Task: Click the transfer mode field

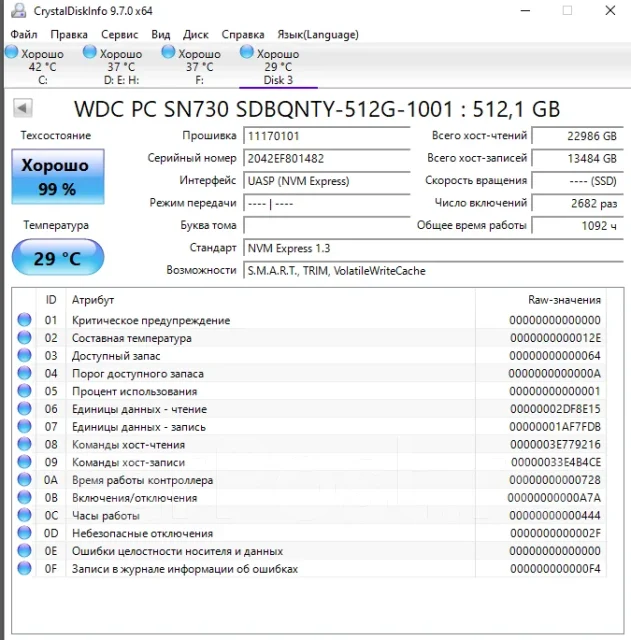Action: click(327, 203)
